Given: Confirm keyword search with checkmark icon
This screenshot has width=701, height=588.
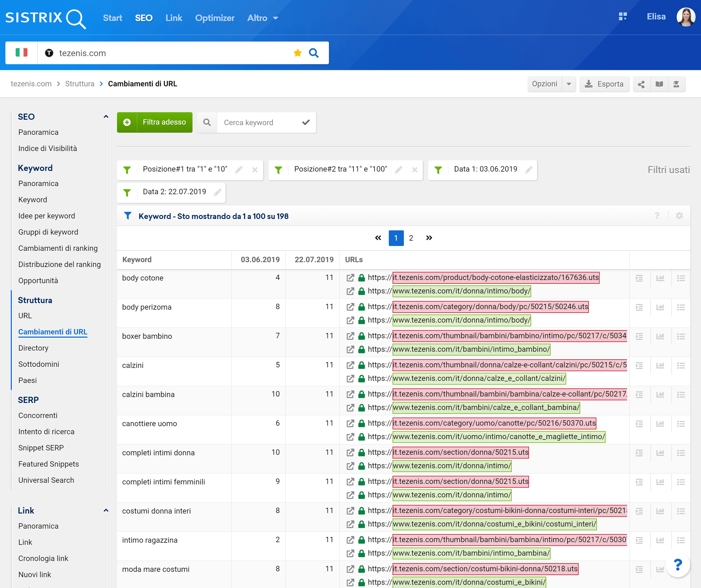Looking at the screenshot, I should point(306,122).
